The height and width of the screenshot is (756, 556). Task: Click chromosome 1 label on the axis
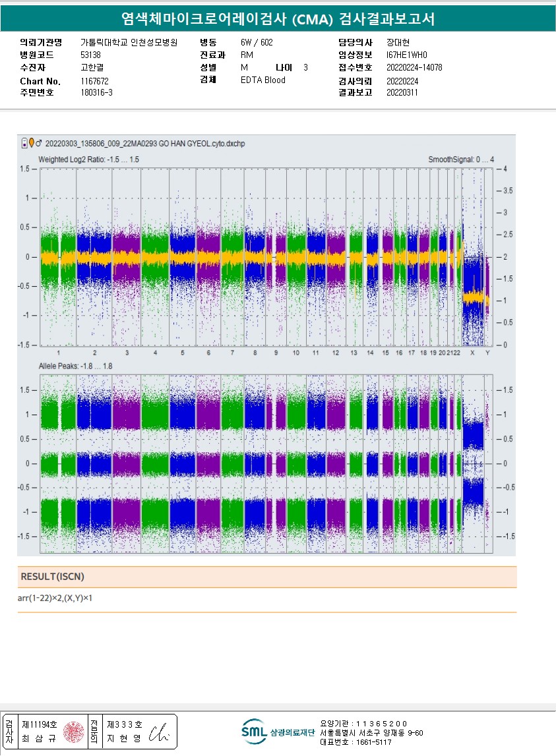58,353
